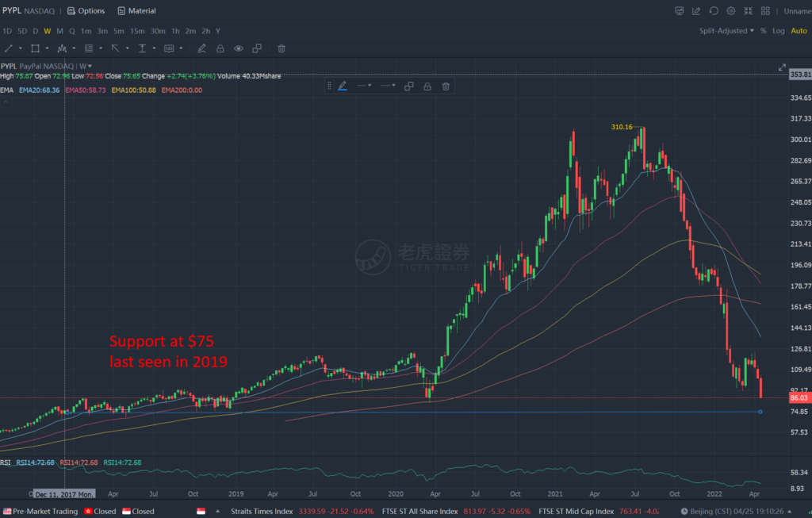812x518 pixels.
Task: Click the pen icon in drawing toolbar
Action: (201, 48)
